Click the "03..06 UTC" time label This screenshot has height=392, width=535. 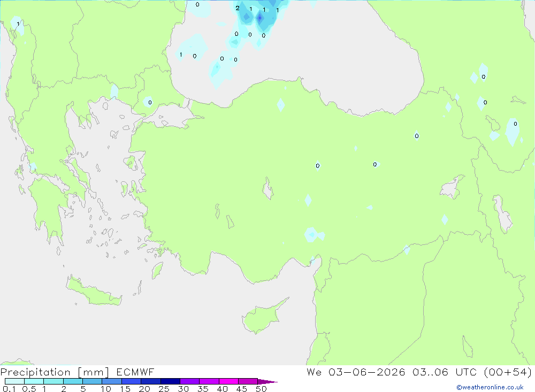click(445, 372)
